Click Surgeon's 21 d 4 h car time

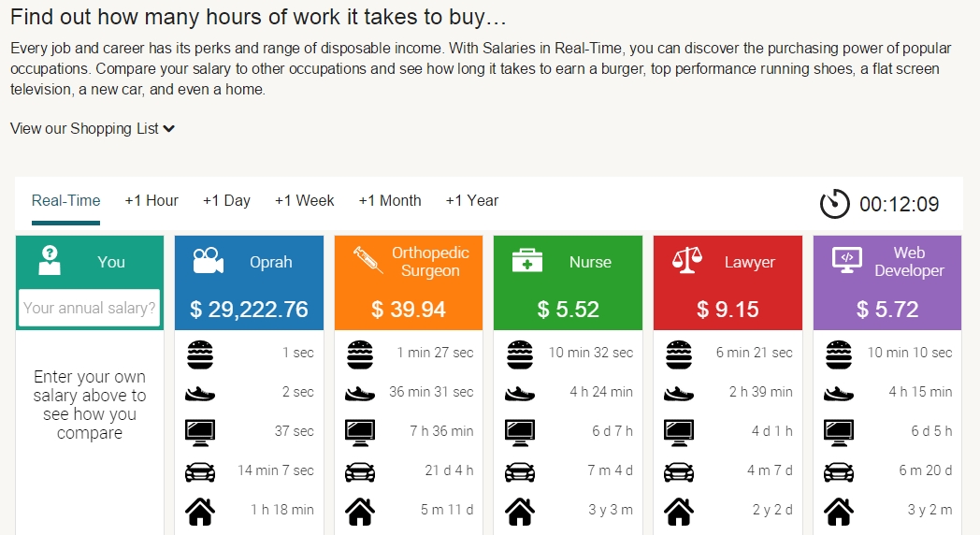[449, 470]
